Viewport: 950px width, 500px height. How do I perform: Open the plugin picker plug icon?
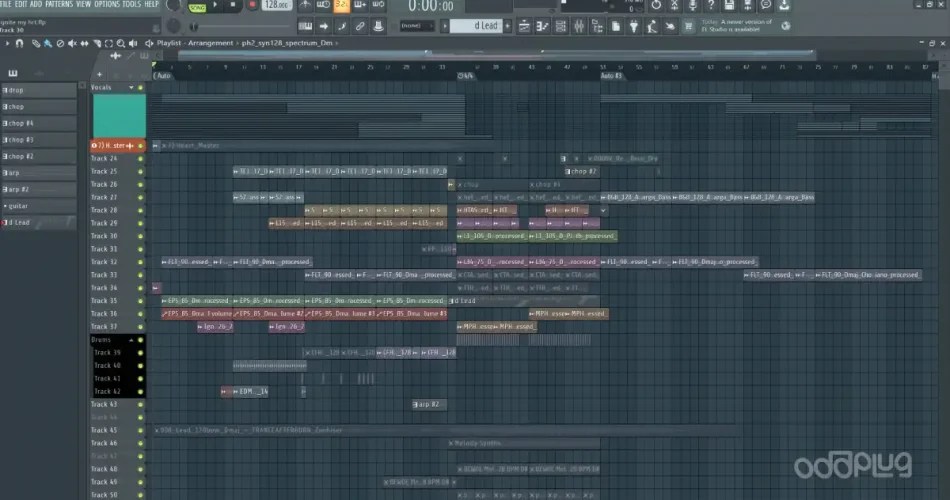[x=634, y=26]
